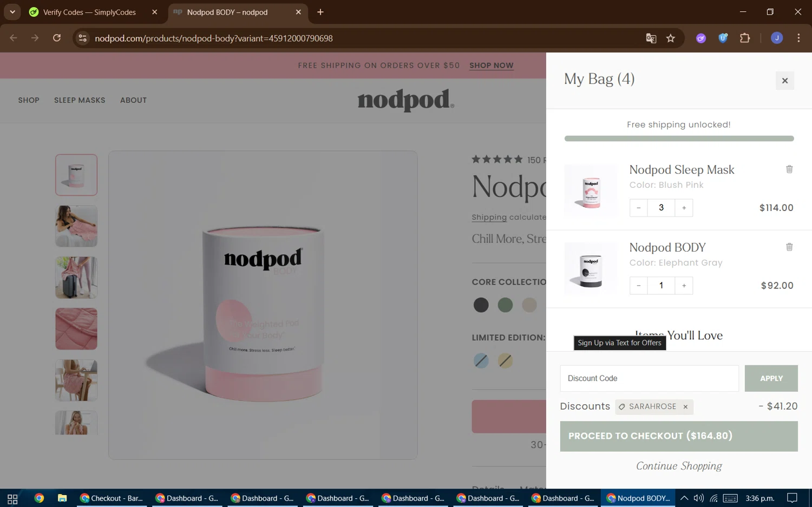Screen dimensions: 812x507
Task: Select the woman with pink blanket thumbnail
Action: 76,226
